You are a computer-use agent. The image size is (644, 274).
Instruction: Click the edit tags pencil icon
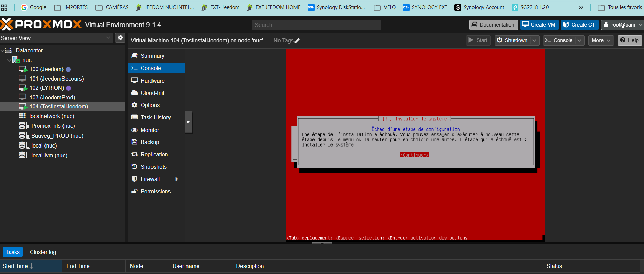(x=297, y=41)
